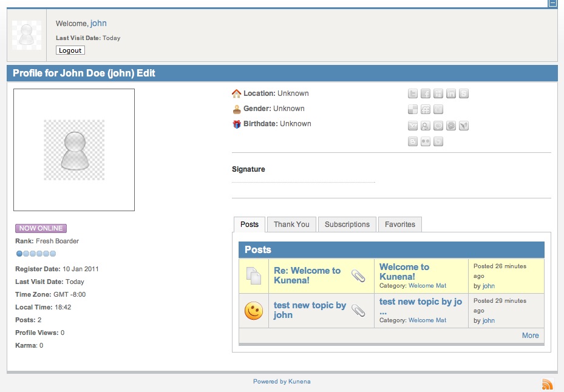Click the Delicious bookmark icon

pos(413,109)
